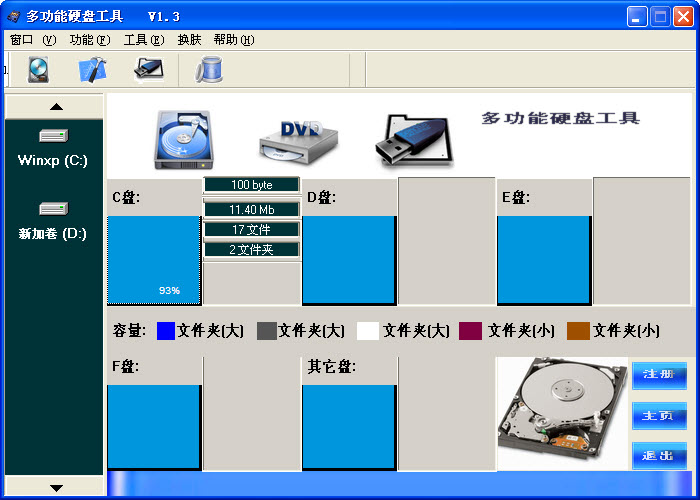Click the 主页 homepage button
This screenshot has height=500, width=700.
[659, 416]
